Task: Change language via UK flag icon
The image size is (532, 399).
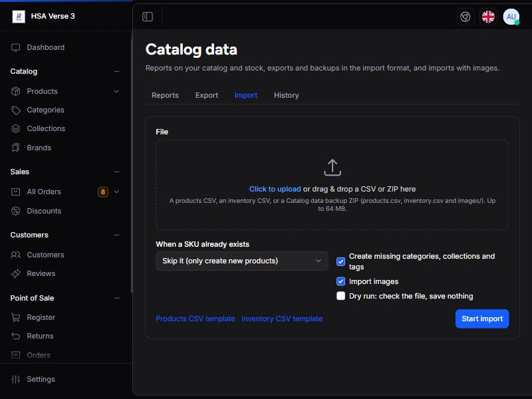Action: (x=488, y=17)
